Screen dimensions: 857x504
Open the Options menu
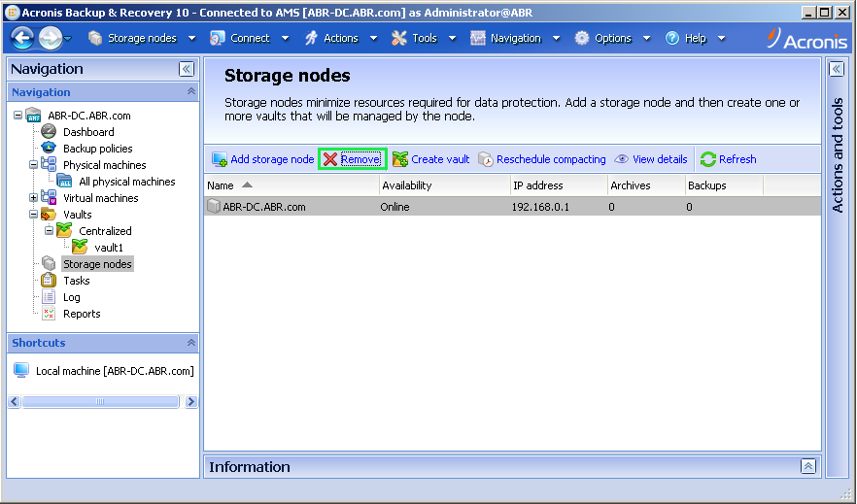(x=613, y=38)
